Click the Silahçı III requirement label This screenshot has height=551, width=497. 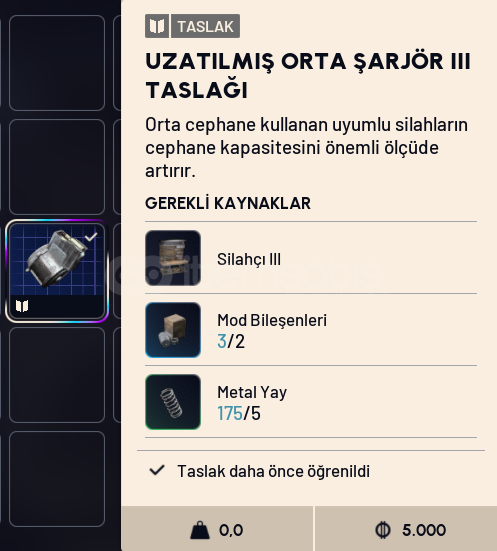click(x=249, y=259)
